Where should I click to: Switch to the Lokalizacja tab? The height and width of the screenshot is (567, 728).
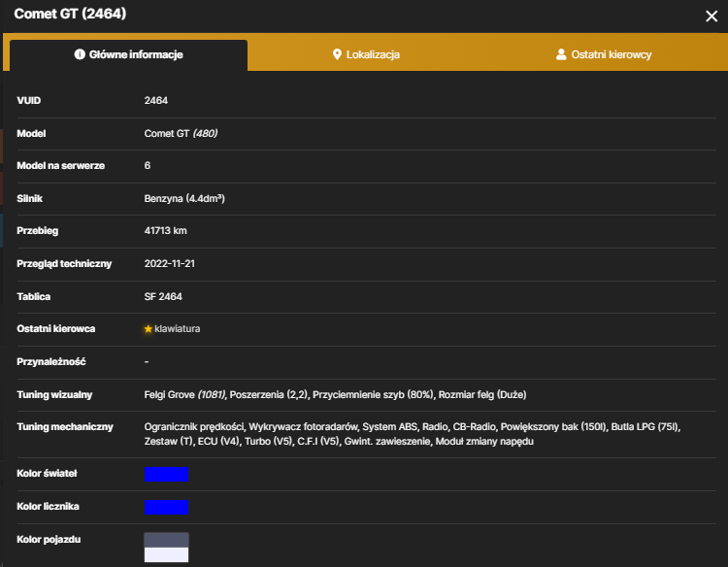tap(366, 54)
